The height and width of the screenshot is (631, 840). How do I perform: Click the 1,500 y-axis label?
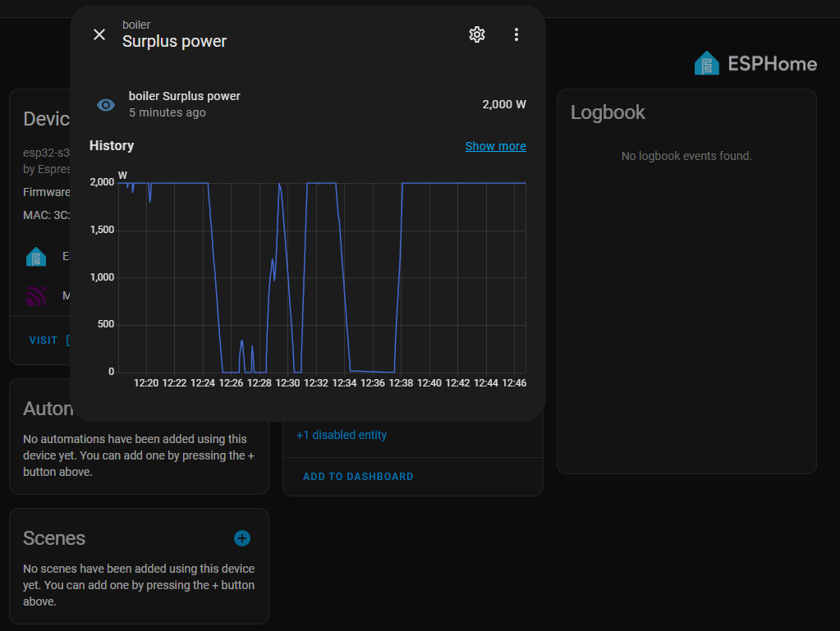(102, 230)
